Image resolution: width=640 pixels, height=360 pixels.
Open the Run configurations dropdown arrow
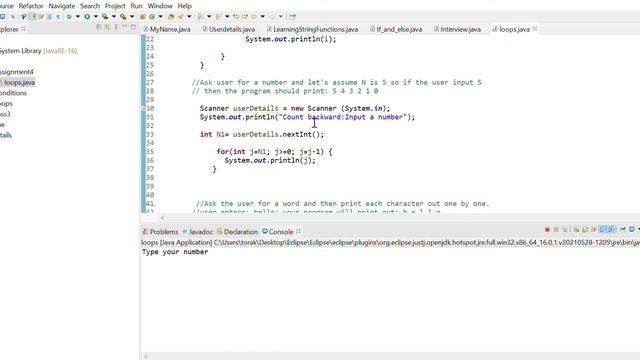(x=96, y=17)
